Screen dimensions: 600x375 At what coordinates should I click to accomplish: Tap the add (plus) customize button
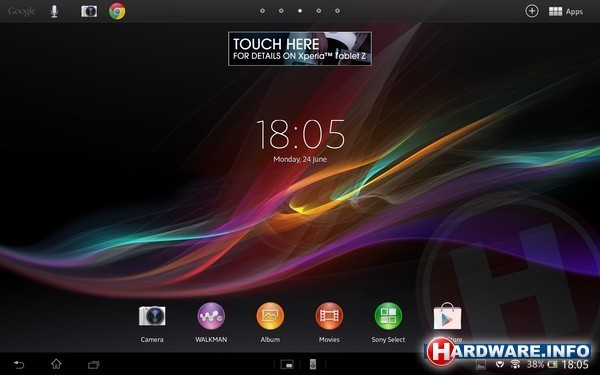[532, 11]
